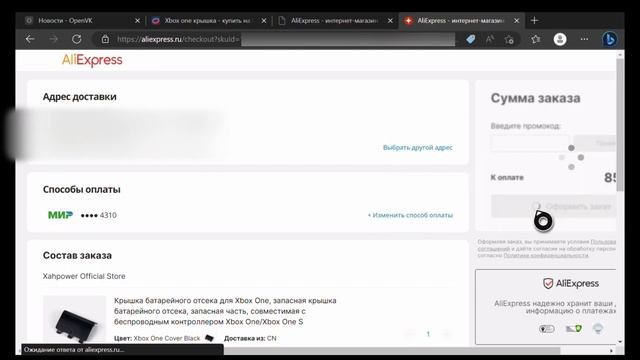
Task: Open the shopping tag icon in the address bar
Action: point(471,39)
